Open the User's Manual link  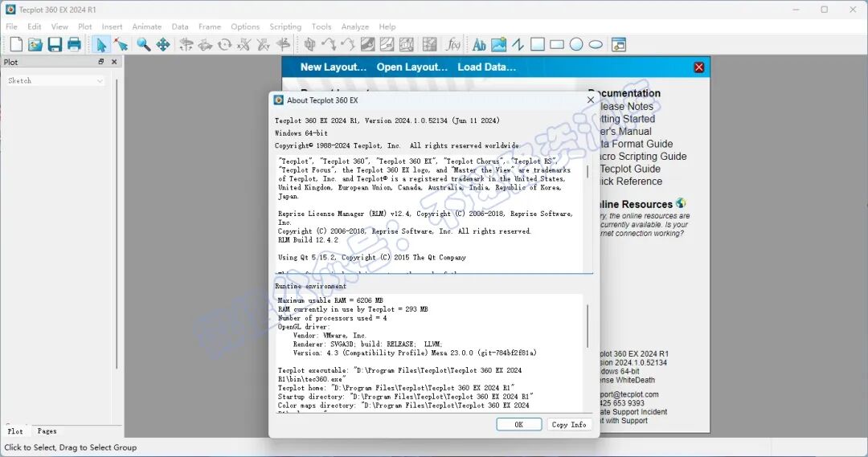[x=625, y=132]
